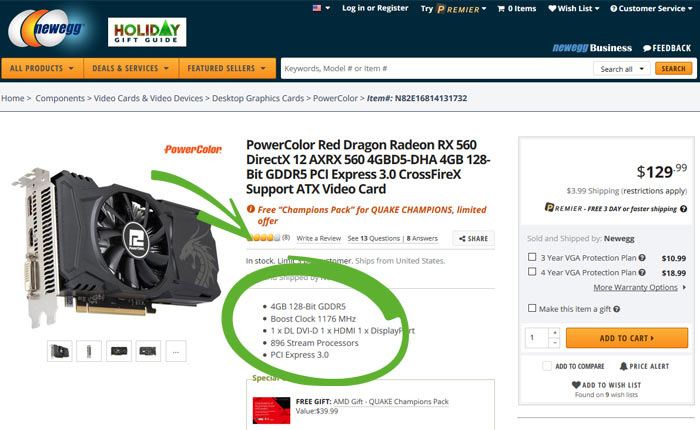The image size is (700, 430).
Task: Open the Deals & Services menu
Action: [x=131, y=68]
